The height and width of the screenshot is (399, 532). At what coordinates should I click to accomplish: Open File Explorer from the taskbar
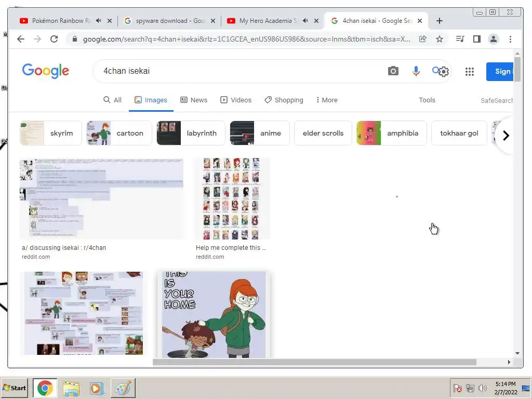71,388
